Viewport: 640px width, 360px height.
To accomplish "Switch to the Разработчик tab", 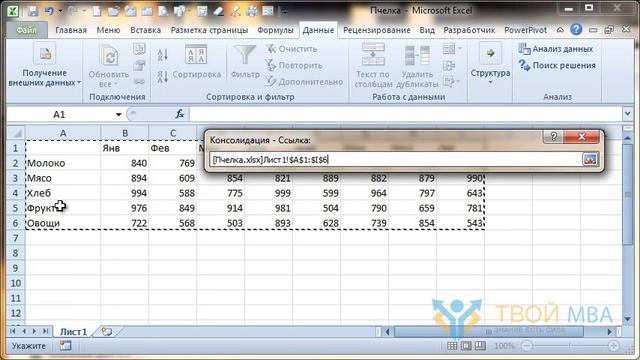I will tap(469, 30).
